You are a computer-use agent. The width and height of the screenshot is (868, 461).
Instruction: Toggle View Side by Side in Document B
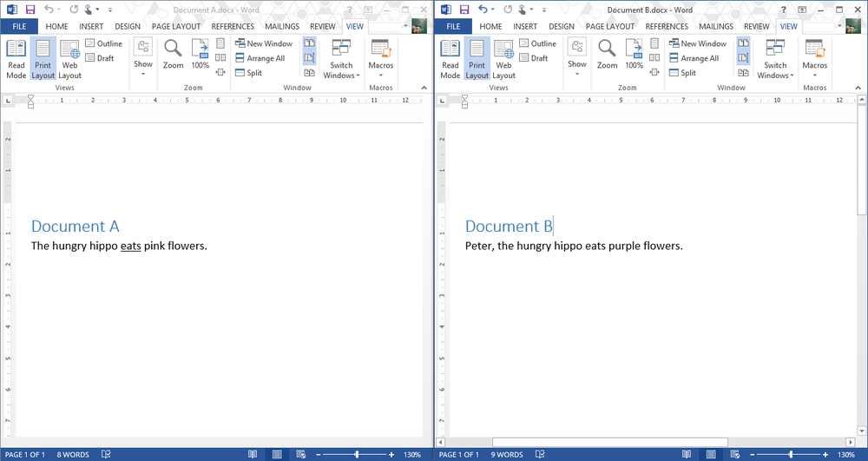pyautogui.click(x=744, y=43)
